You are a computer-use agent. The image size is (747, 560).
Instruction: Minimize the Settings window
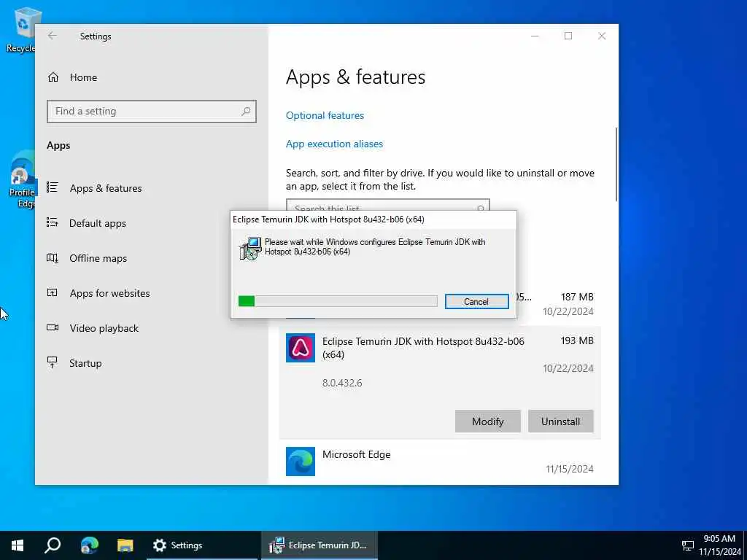tap(535, 36)
